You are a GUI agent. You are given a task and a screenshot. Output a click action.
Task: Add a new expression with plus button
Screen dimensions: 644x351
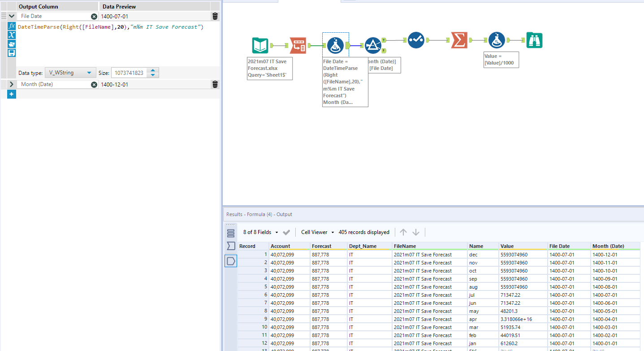click(12, 94)
